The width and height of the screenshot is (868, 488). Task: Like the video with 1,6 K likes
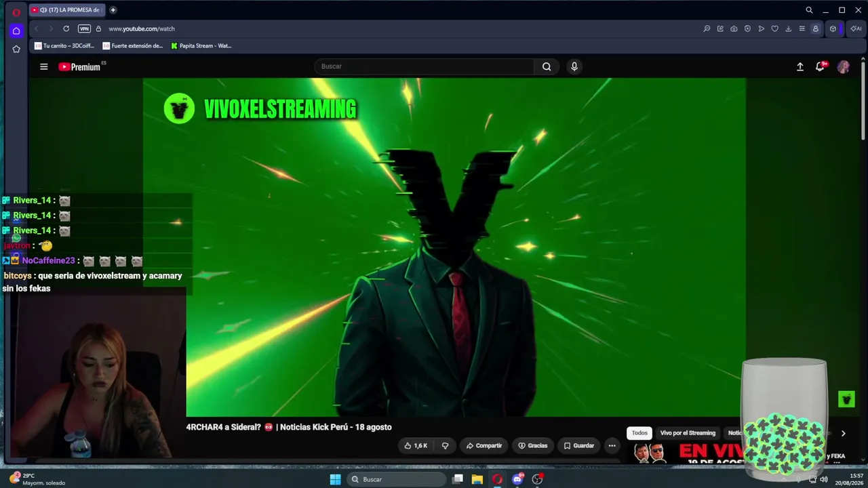click(x=416, y=445)
